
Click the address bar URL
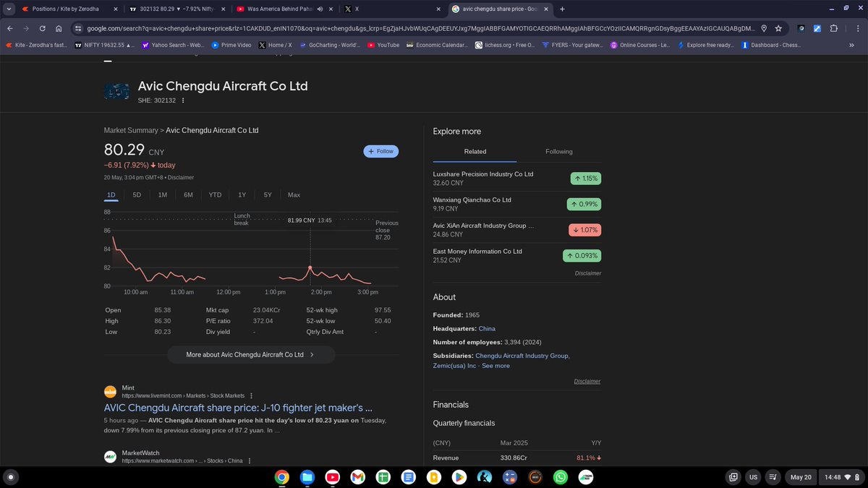point(420,28)
